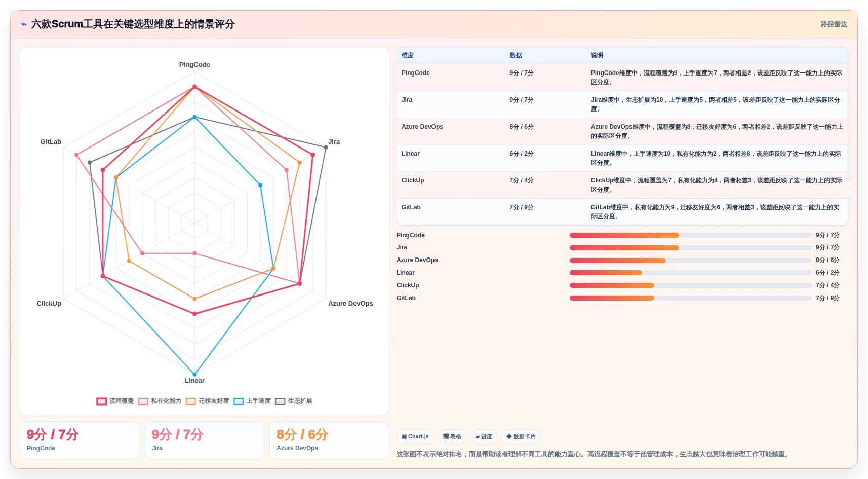Open the Jira 9分 / 7分 data card
The width and height of the screenshot is (868, 479).
pos(205,440)
